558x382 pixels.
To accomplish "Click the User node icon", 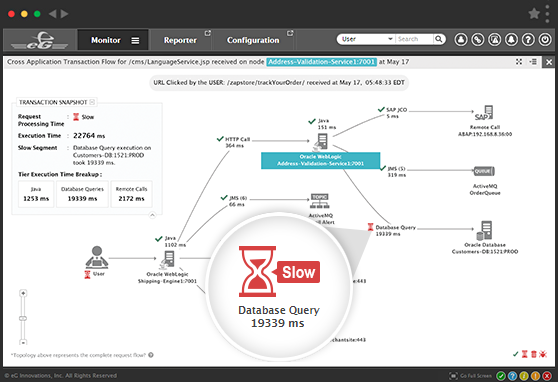I will pos(97,257).
